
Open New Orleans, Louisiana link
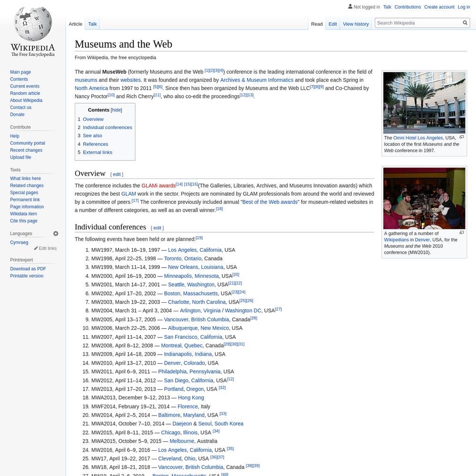(x=196, y=267)
